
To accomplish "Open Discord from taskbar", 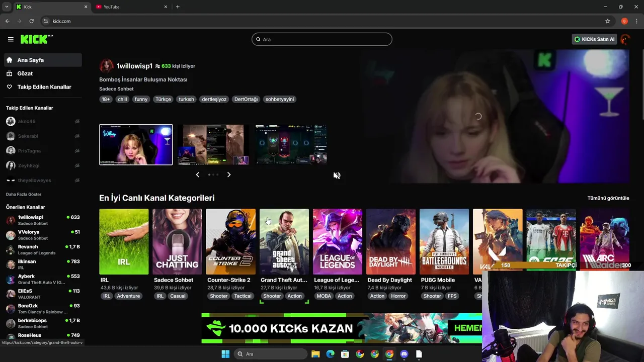I will pos(404,354).
